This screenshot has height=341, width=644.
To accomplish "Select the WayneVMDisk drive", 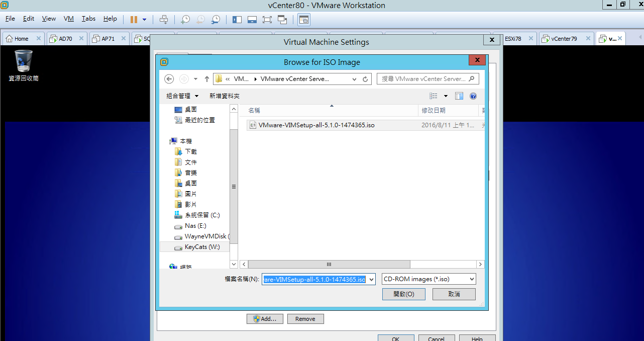I will tap(201, 236).
